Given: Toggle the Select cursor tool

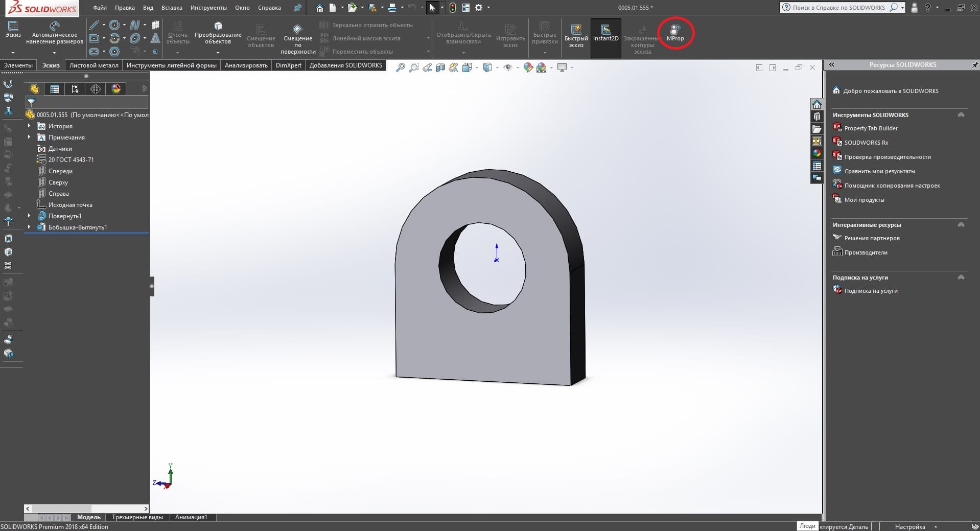Looking at the screenshot, I should (432, 8).
